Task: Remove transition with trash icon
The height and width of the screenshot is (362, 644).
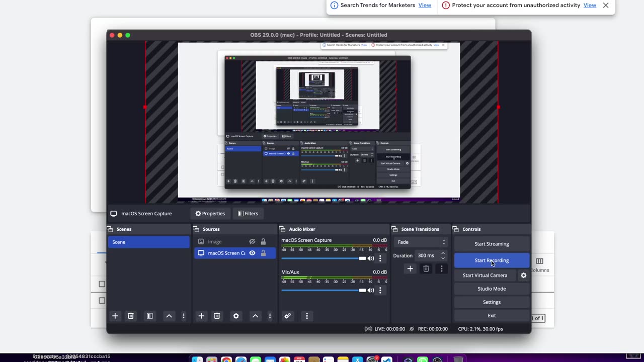Action: pos(426,269)
